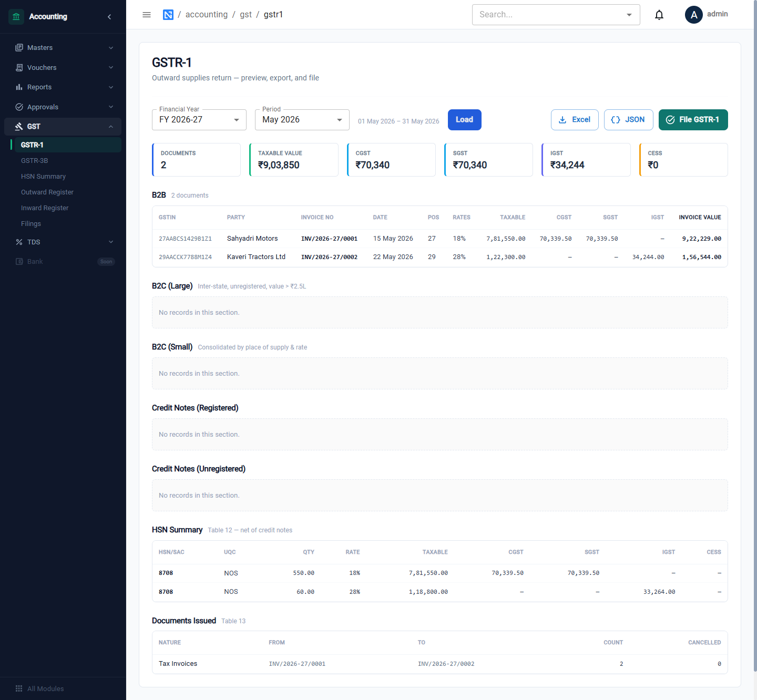Click the GST gavel icon
The width and height of the screenshot is (757, 700).
tap(19, 127)
